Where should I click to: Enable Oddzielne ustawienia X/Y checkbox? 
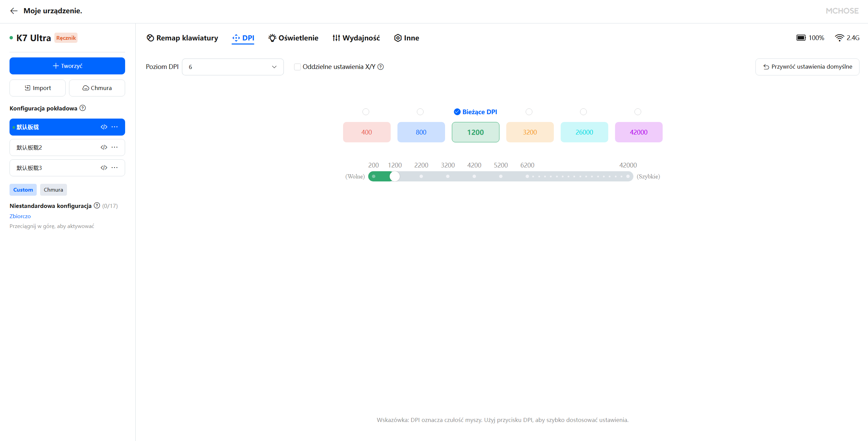[x=297, y=67]
